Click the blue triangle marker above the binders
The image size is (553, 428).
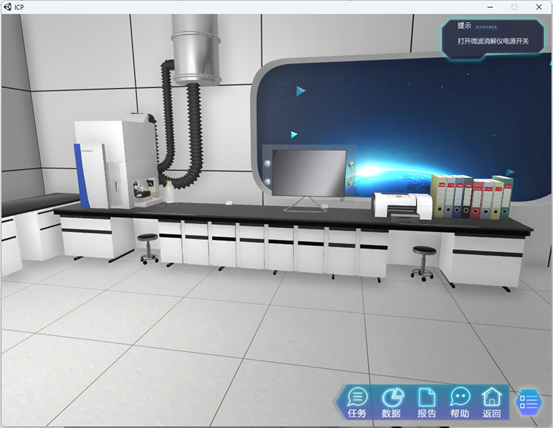[x=510, y=172]
